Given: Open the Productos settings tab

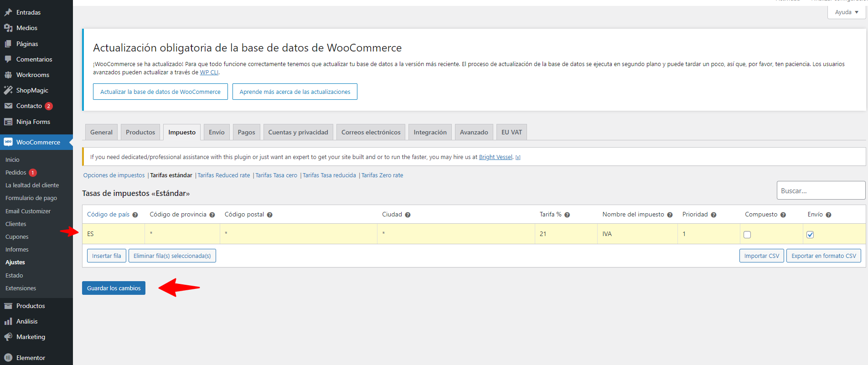Looking at the screenshot, I should (140, 132).
